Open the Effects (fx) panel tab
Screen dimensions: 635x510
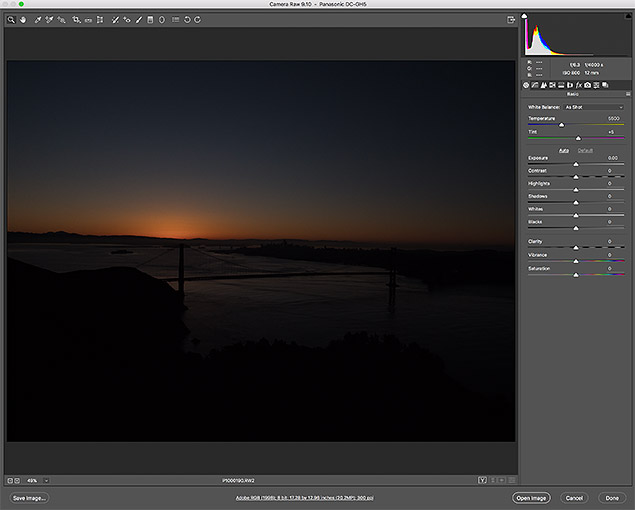pyautogui.click(x=579, y=85)
